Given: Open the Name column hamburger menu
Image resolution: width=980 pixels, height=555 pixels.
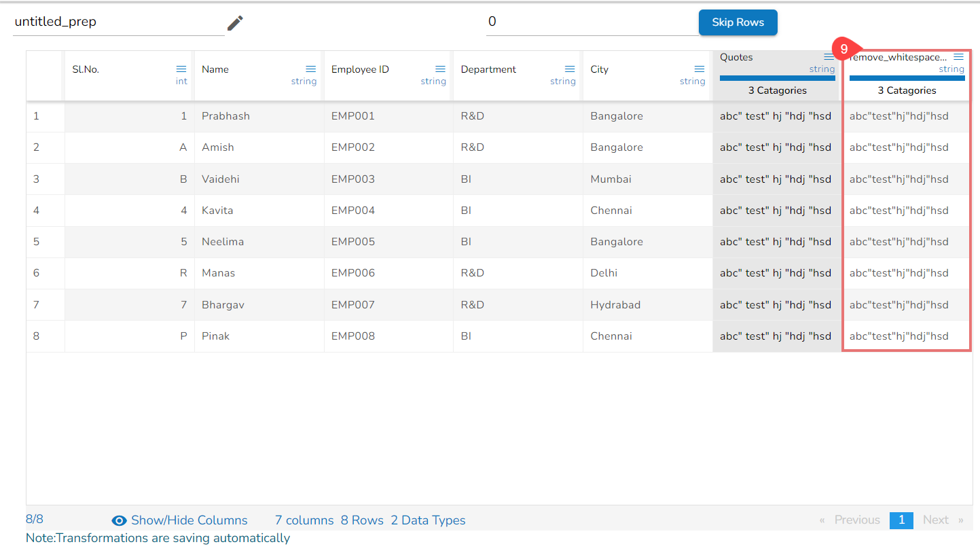Looking at the screenshot, I should (x=310, y=69).
